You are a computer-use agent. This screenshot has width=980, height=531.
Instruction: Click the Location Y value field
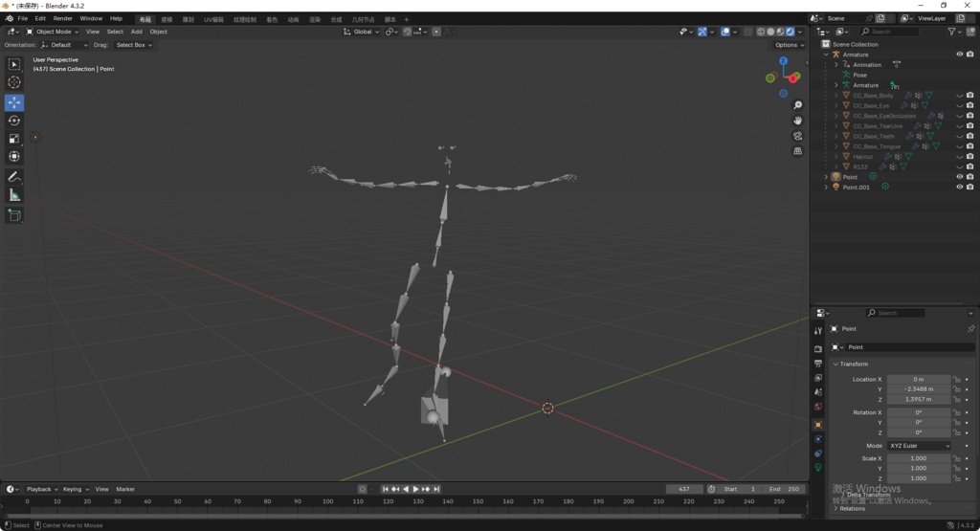coord(919,389)
